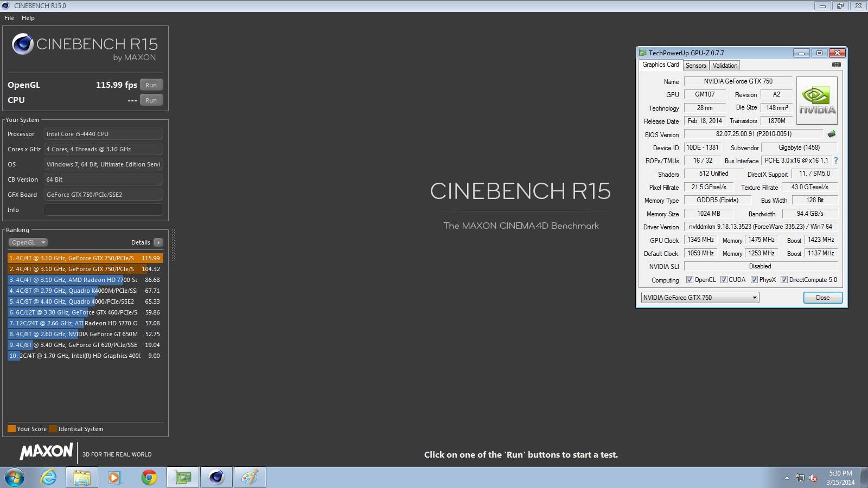
Task: Open the Help menu
Action: coord(28,18)
